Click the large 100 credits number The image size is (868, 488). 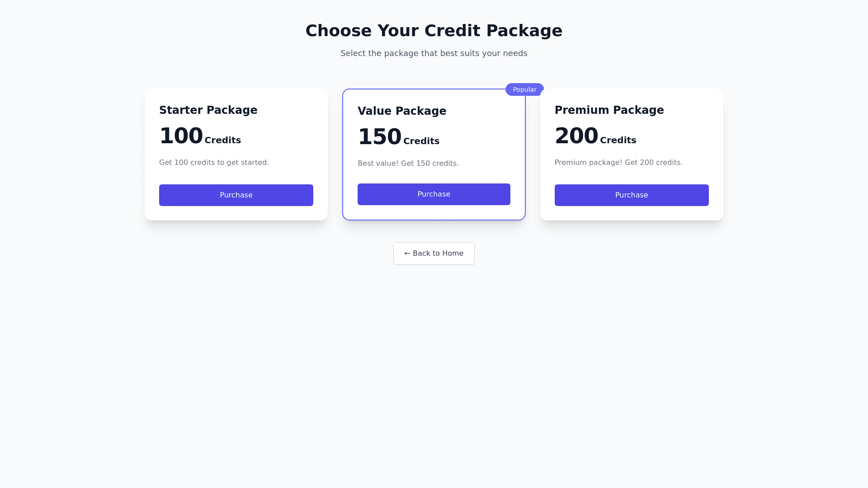click(x=181, y=136)
